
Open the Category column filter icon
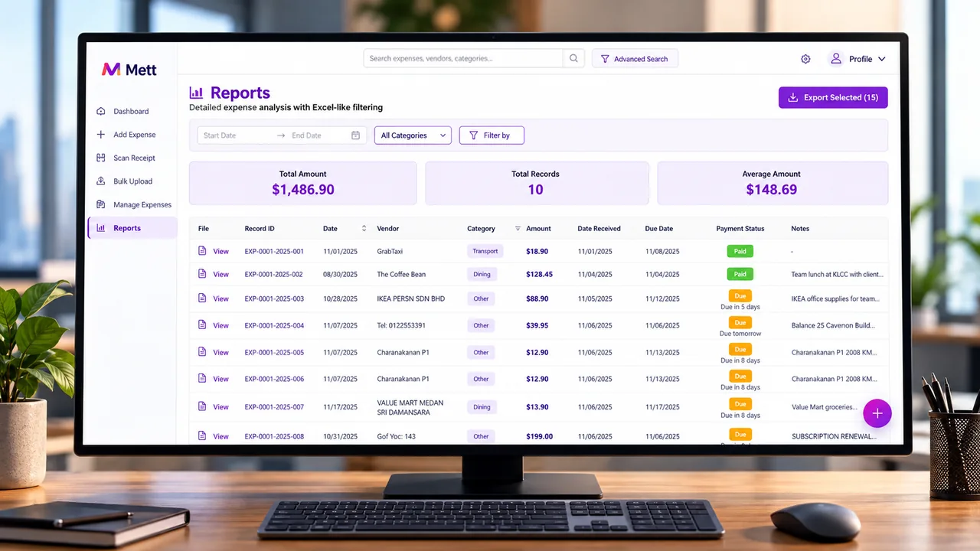coord(518,228)
